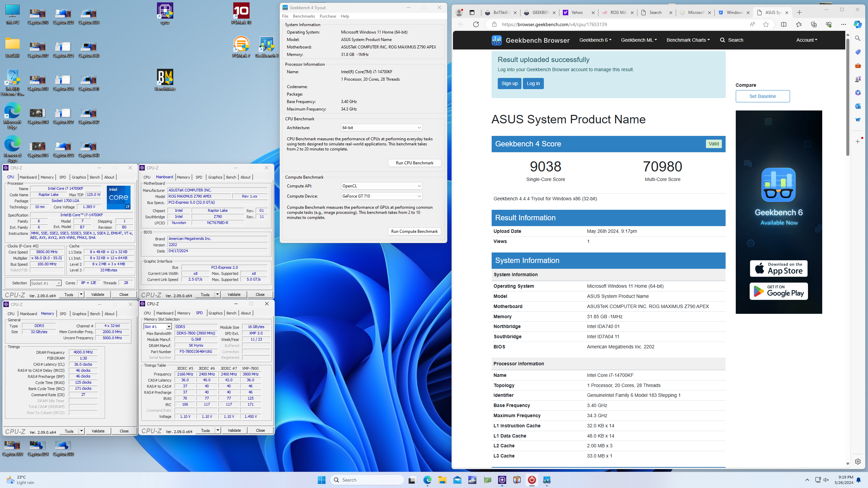Open the Copilot sidebar icon
Screen dimensions: 868x488
click(858, 24)
